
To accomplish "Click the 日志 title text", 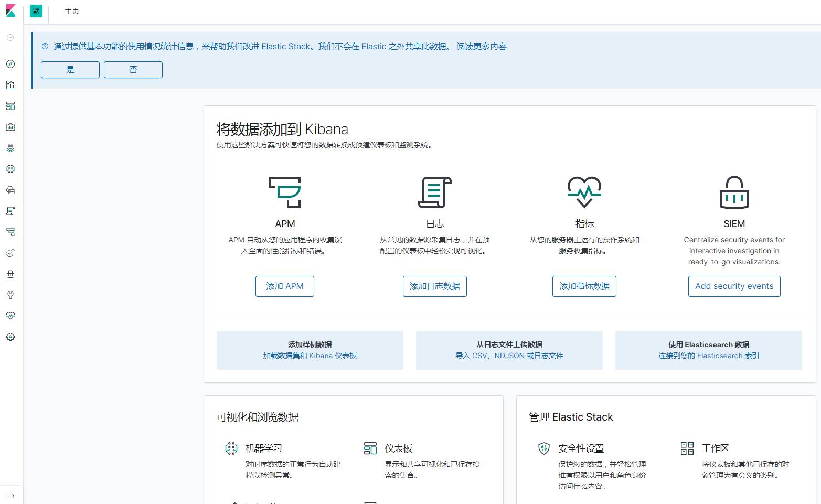I will pos(435,224).
